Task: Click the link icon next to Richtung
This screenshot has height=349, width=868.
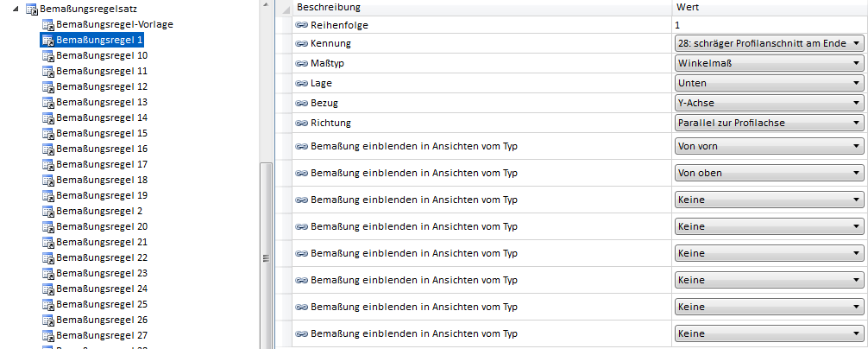Action: pos(302,123)
